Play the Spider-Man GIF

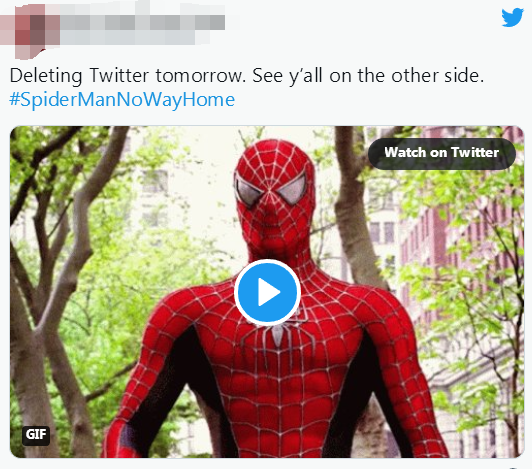tap(267, 292)
